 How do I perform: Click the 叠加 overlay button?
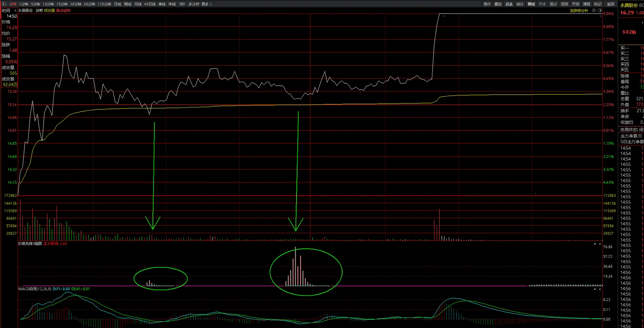click(498, 4)
